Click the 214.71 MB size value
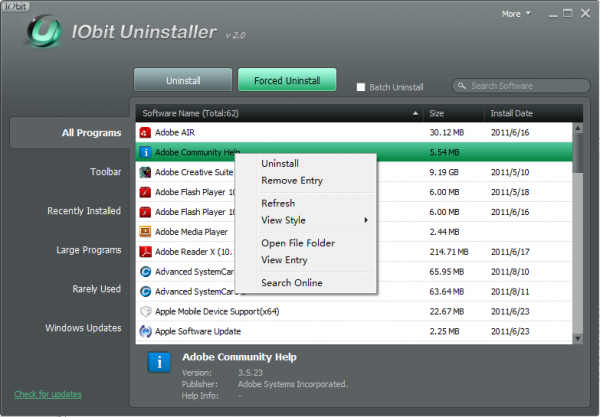This screenshot has height=417, width=600. pos(448,252)
